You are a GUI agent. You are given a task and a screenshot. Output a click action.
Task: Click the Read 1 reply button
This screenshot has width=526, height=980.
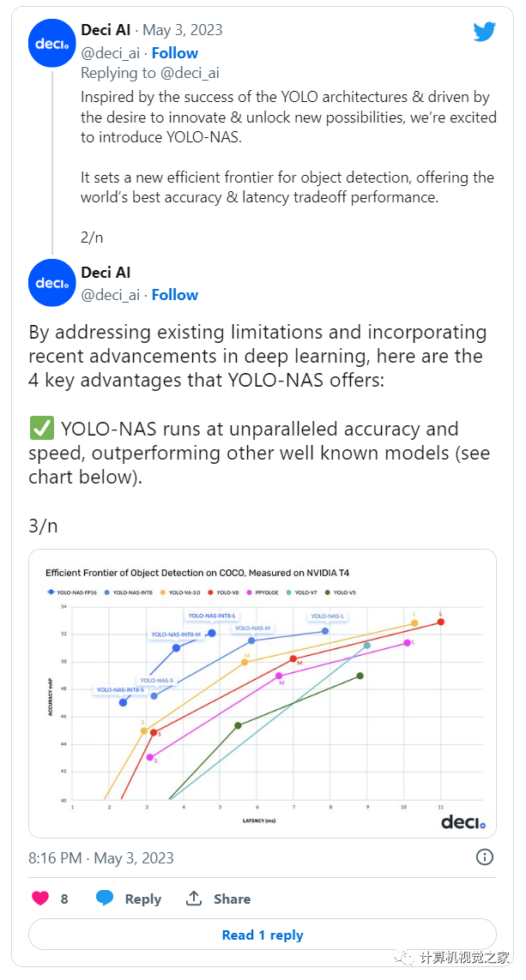click(263, 935)
